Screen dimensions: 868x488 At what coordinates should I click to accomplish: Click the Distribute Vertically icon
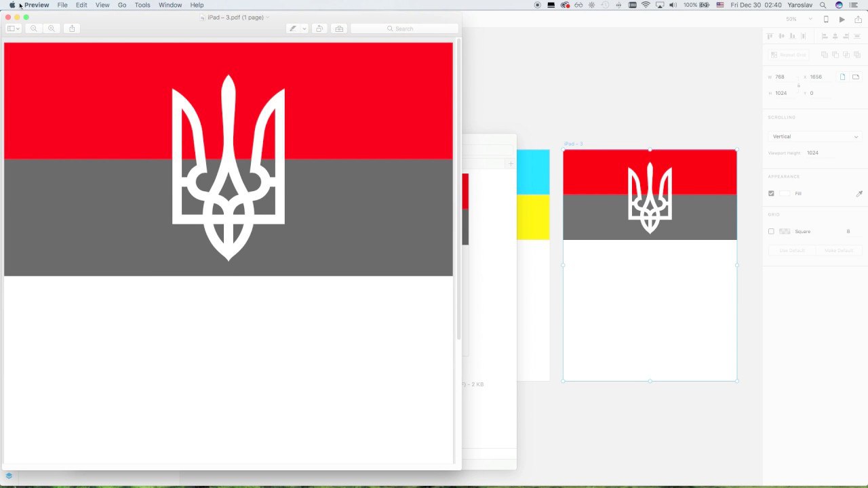(x=857, y=36)
